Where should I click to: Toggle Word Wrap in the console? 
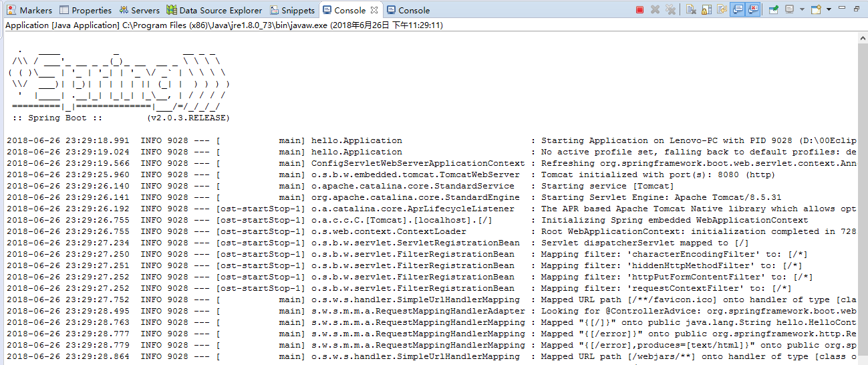(x=722, y=9)
